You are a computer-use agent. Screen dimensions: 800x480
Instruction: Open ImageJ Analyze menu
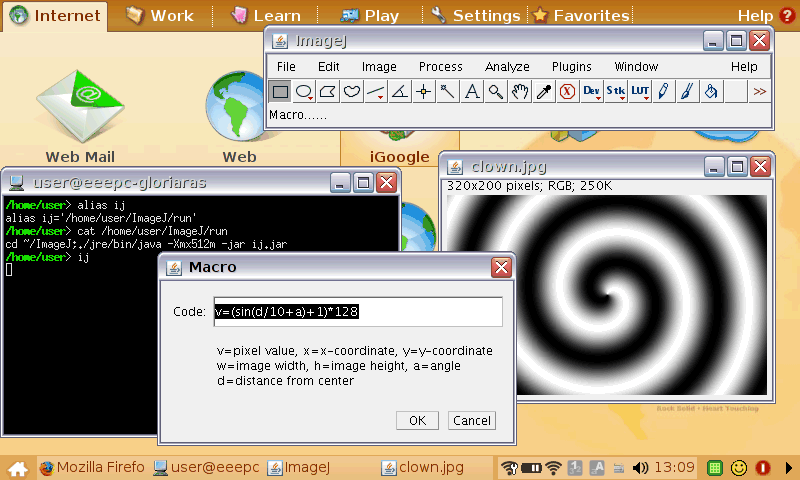click(507, 67)
